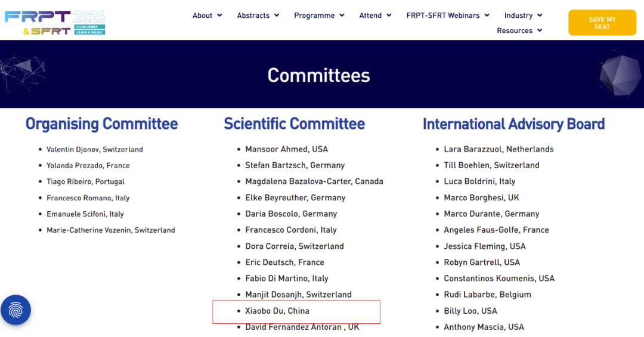Select Yolanda Prezado, France
Screen dimensions: 644x337
pyautogui.click(x=88, y=165)
